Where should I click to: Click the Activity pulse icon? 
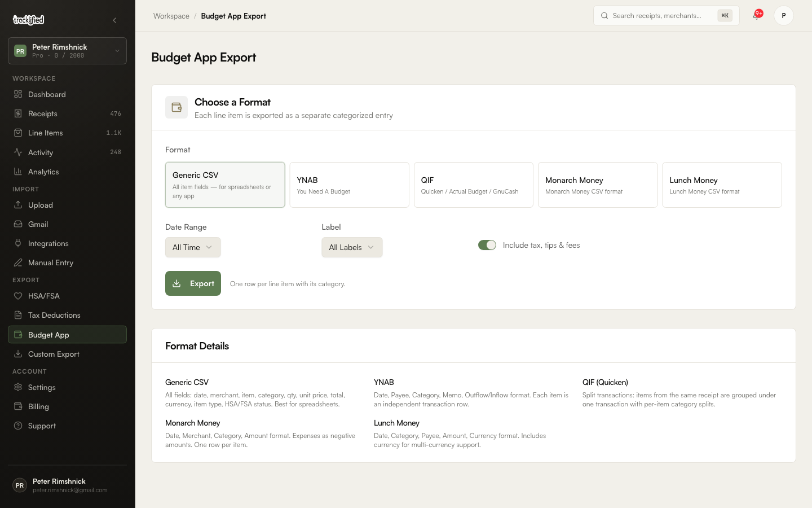pyautogui.click(x=18, y=152)
